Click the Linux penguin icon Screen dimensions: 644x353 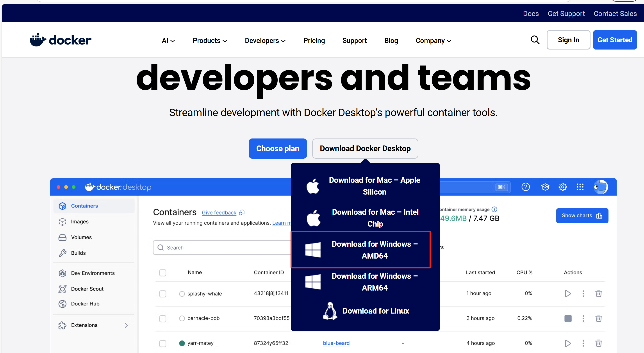tap(330, 311)
